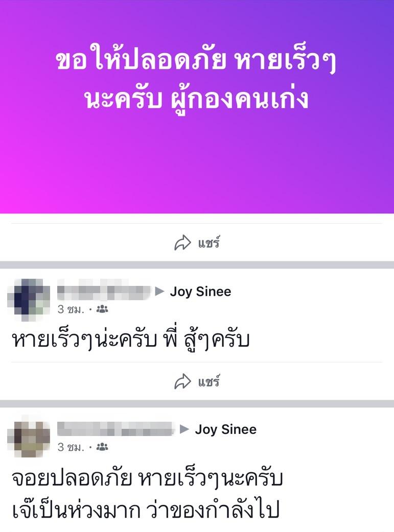Screen dimensions: 394x532
Task: Click the share arrow icon under the purple post
Action: tap(183, 243)
